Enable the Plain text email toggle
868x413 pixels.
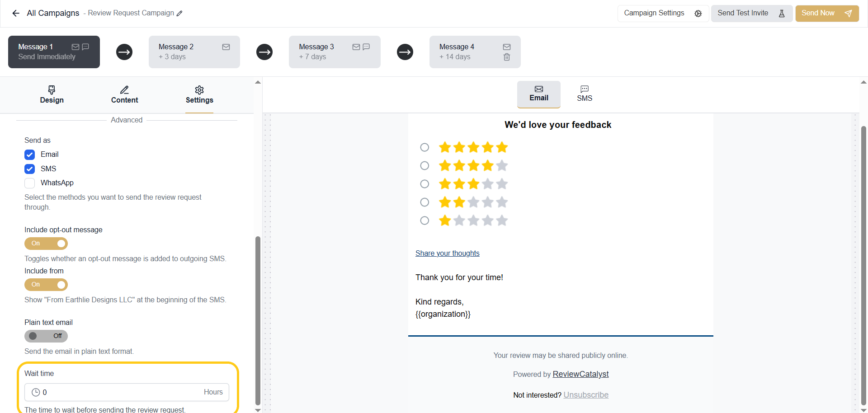click(46, 336)
